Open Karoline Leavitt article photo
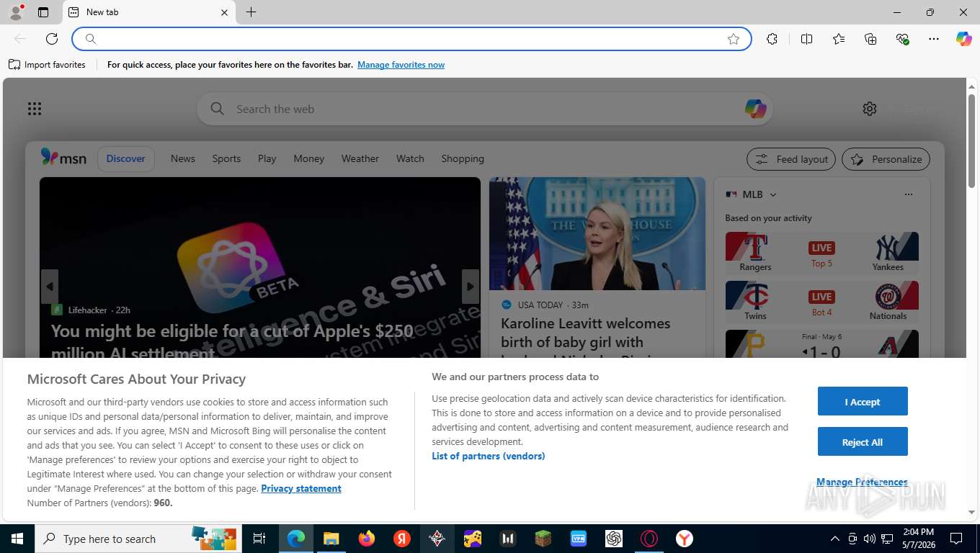 pos(597,234)
